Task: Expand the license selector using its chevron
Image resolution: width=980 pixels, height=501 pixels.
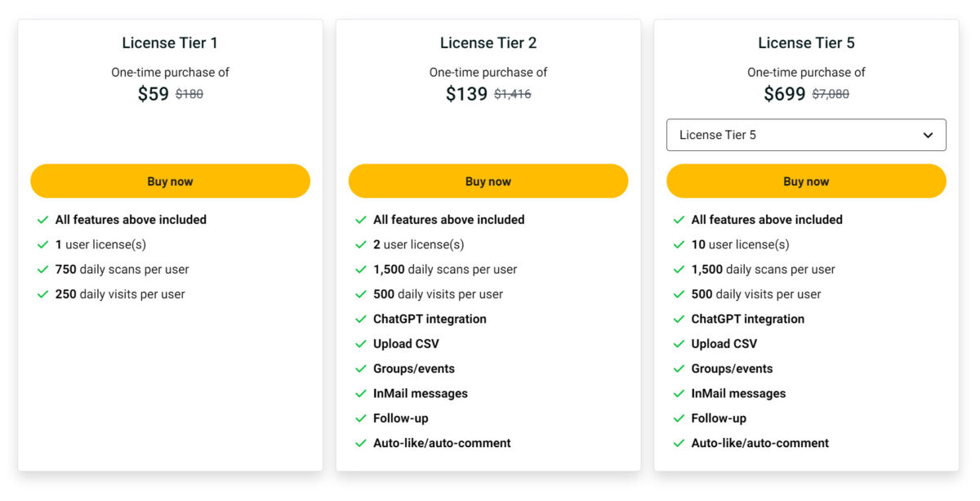Action: [929, 134]
